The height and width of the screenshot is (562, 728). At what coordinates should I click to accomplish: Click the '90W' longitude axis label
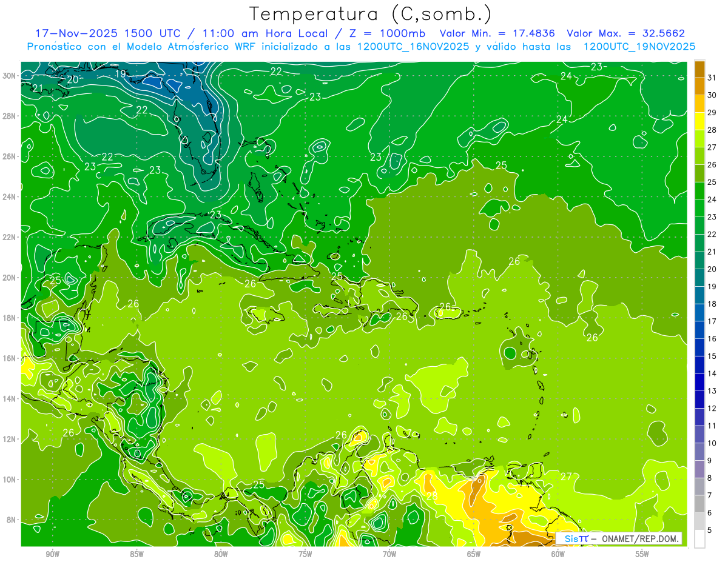click(x=52, y=554)
